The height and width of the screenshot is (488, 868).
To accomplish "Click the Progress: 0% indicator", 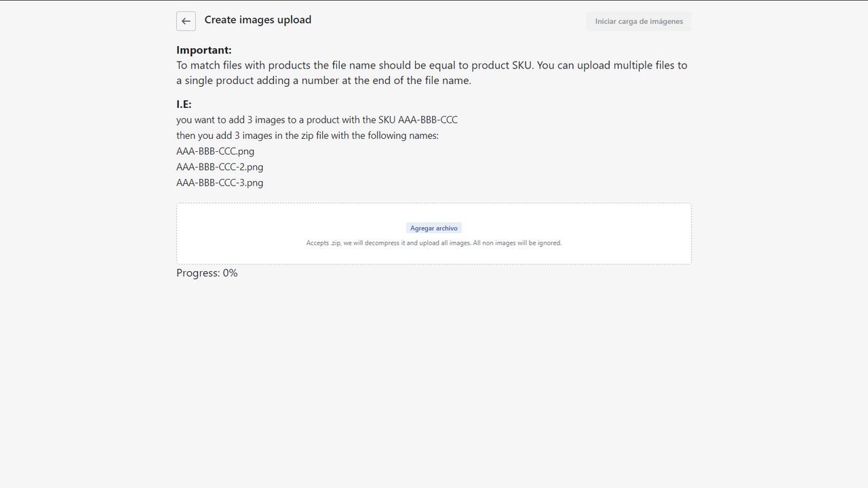I will [x=206, y=272].
